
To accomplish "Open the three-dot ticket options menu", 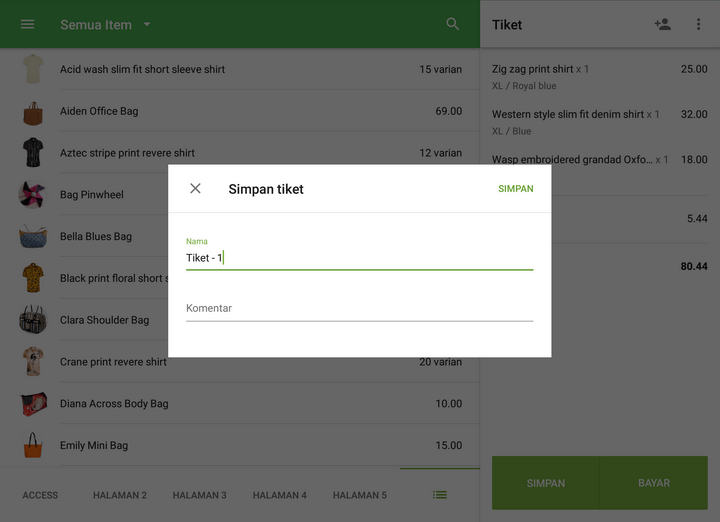I will tap(698, 24).
